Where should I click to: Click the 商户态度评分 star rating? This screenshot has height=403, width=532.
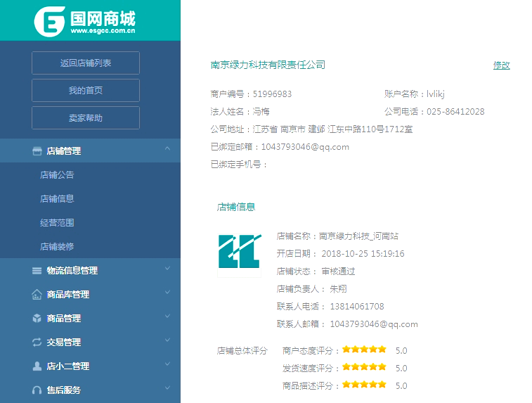coord(364,350)
